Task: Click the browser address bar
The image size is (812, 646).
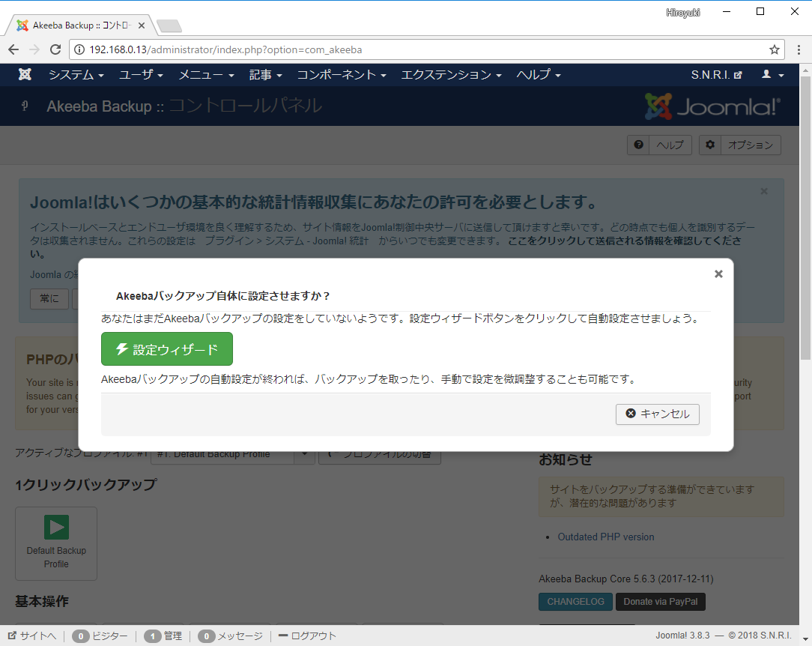Action: [427, 49]
